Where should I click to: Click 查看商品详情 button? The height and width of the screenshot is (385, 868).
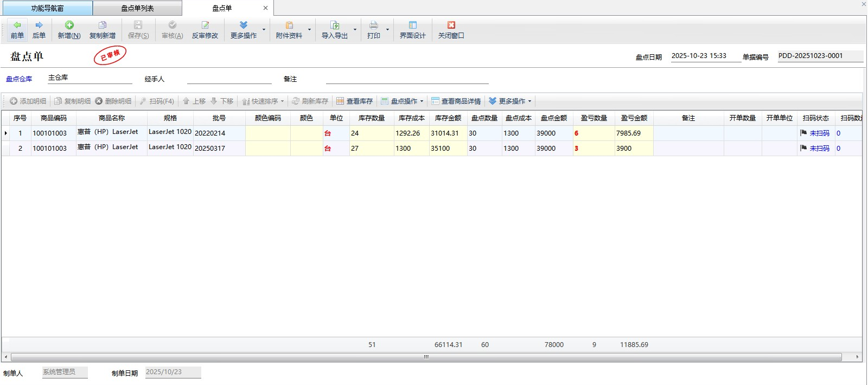coord(456,101)
